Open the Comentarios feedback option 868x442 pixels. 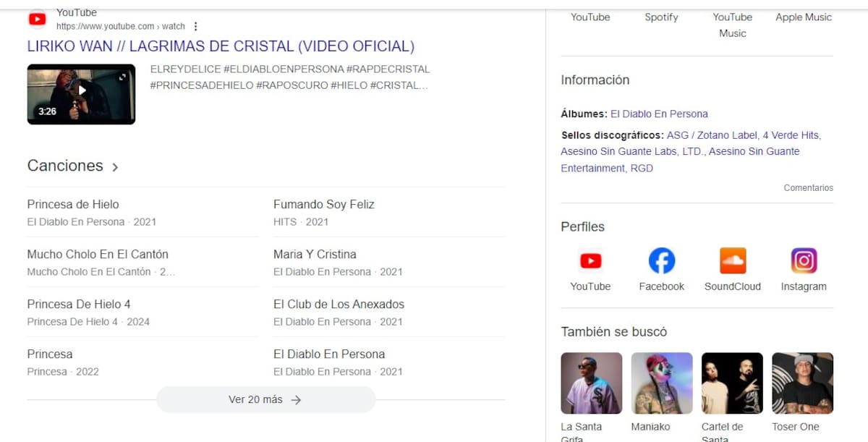(808, 187)
